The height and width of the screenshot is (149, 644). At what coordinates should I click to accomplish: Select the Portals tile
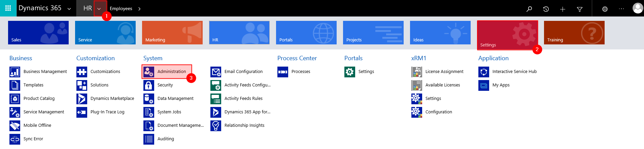click(306, 33)
